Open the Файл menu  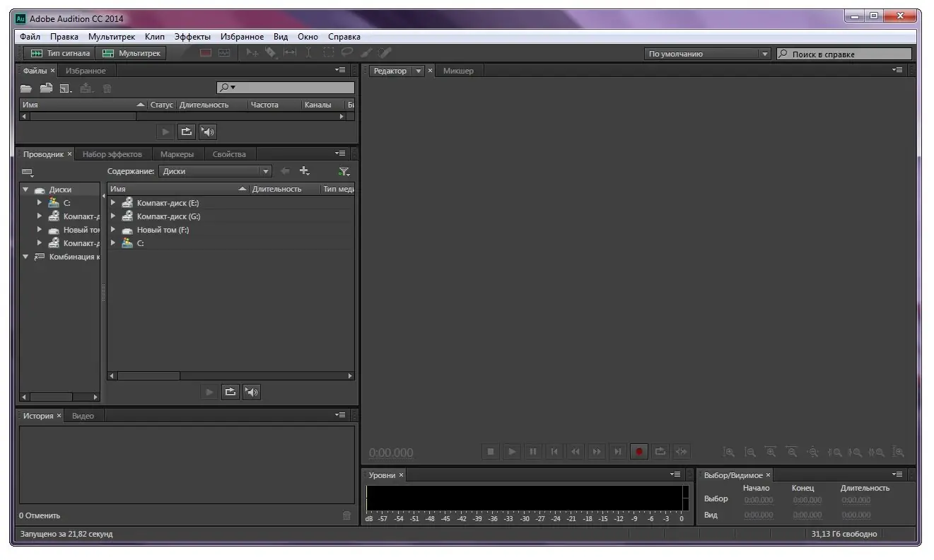point(30,37)
